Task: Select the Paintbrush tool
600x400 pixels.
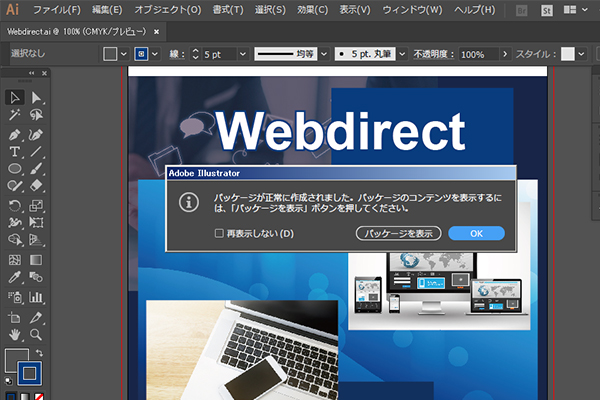Action: pyautogui.click(x=36, y=169)
